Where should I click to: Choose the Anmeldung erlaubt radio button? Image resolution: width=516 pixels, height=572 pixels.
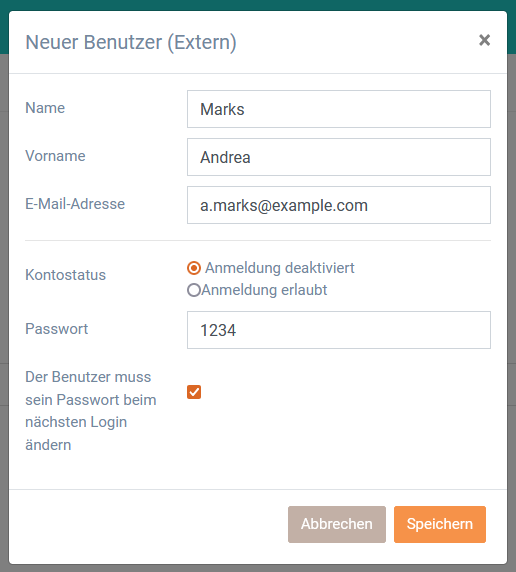pyautogui.click(x=194, y=290)
